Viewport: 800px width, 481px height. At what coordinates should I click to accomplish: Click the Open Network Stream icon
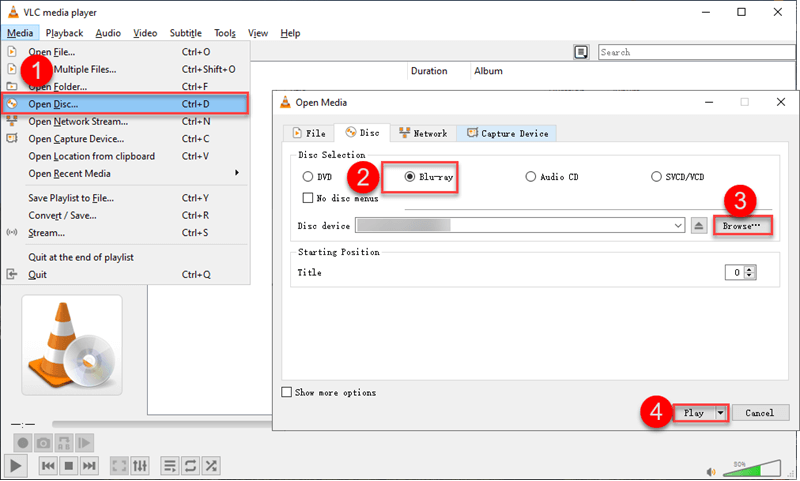click(12, 121)
